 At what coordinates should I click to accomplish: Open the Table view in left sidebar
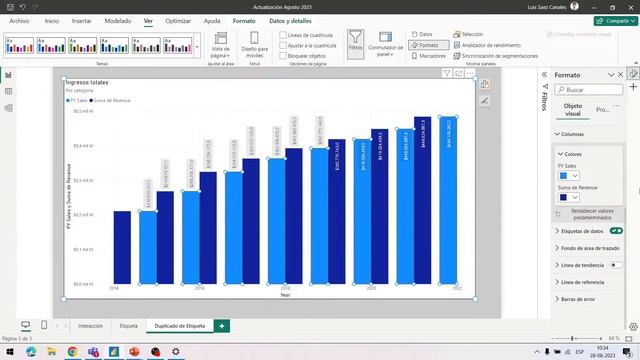tap(8, 91)
